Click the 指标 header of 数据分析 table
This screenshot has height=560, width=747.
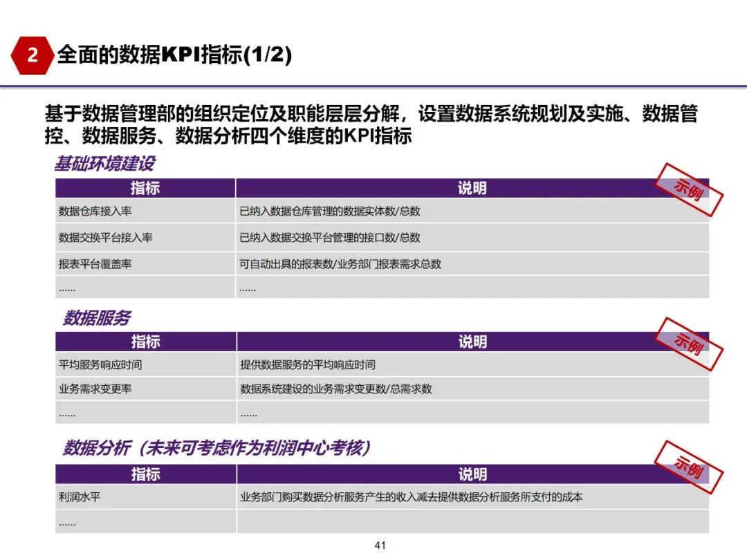click(x=146, y=474)
